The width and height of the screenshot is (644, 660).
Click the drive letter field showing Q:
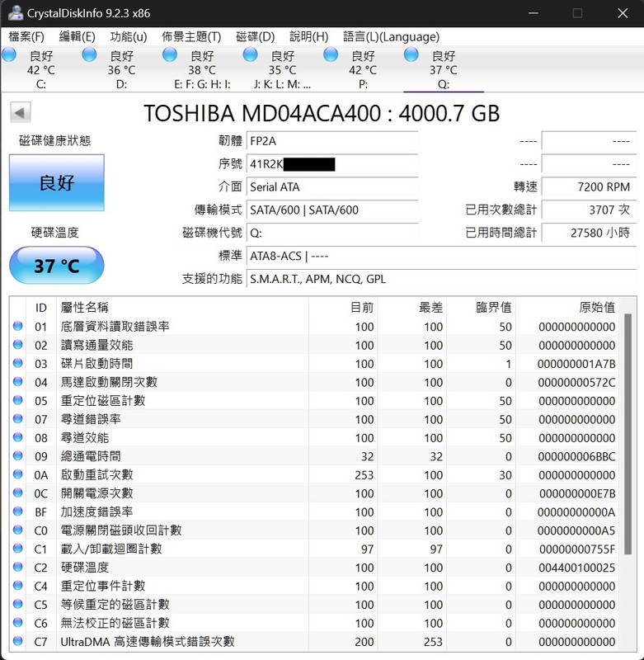point(332,233)
